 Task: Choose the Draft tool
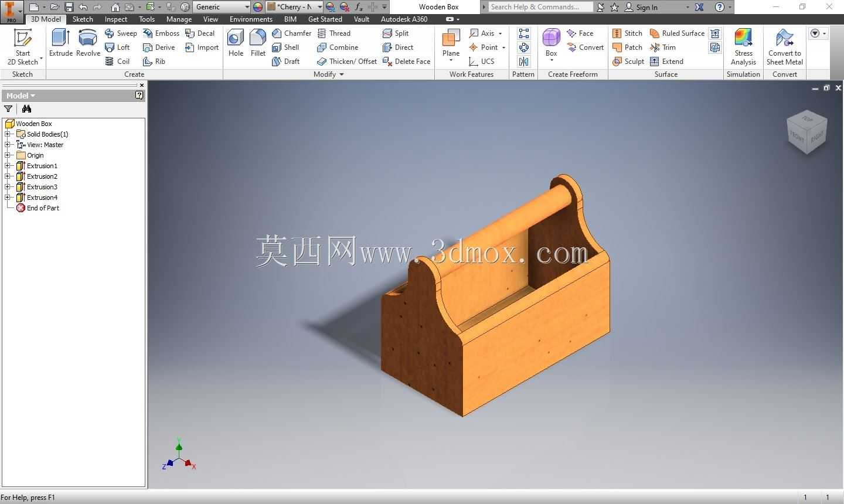click(286, 62)
